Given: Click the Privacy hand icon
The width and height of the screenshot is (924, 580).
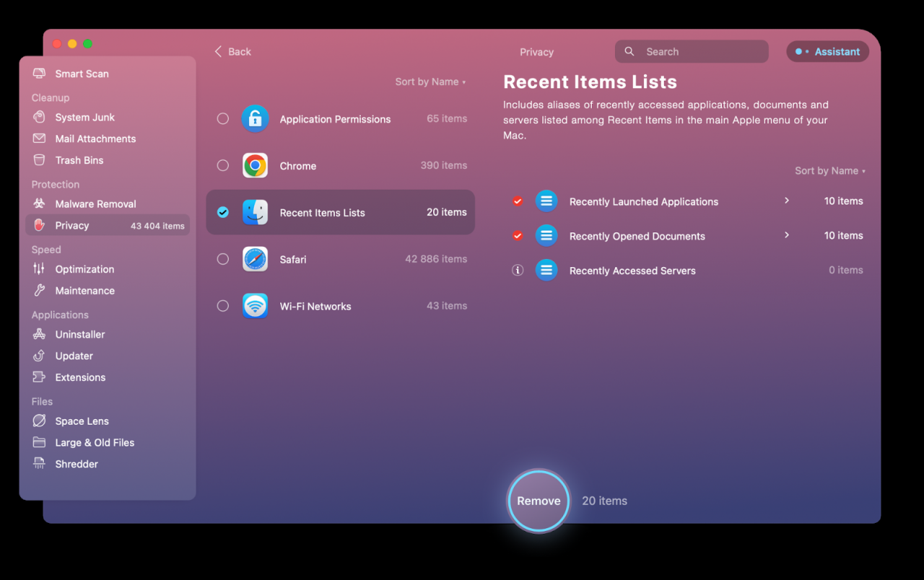Looking at the screenshot, I should tap(40, 225).
